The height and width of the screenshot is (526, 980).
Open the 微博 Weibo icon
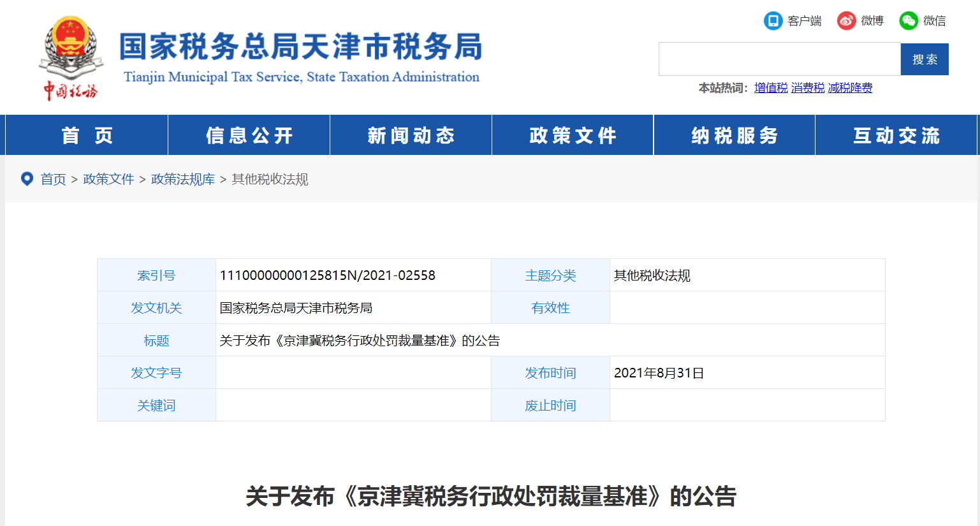[x=846, y=21]
